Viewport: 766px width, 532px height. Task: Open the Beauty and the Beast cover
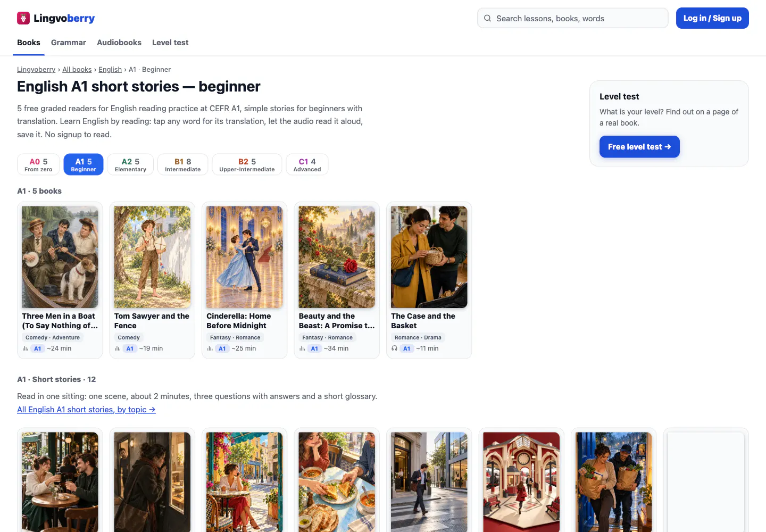[337, 257]
